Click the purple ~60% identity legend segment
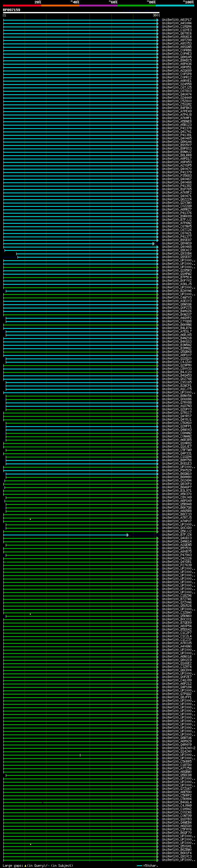197x868 pixels. click(x=98, y=6)
